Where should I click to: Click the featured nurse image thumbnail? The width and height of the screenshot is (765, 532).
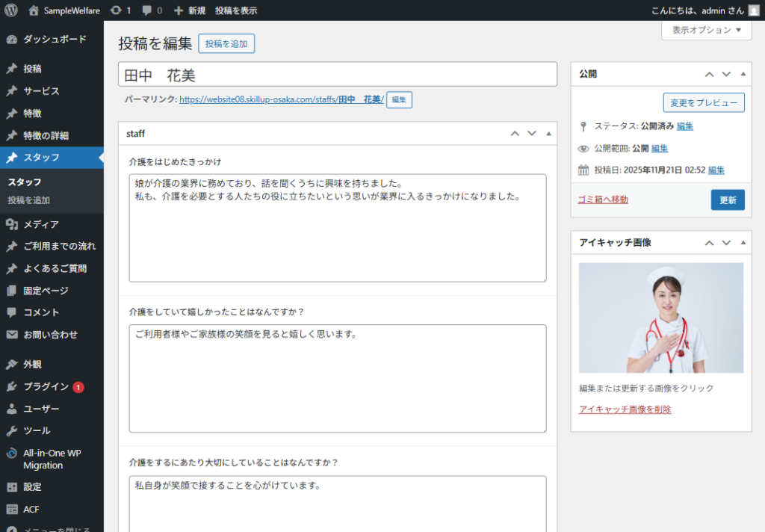(660, 318)
